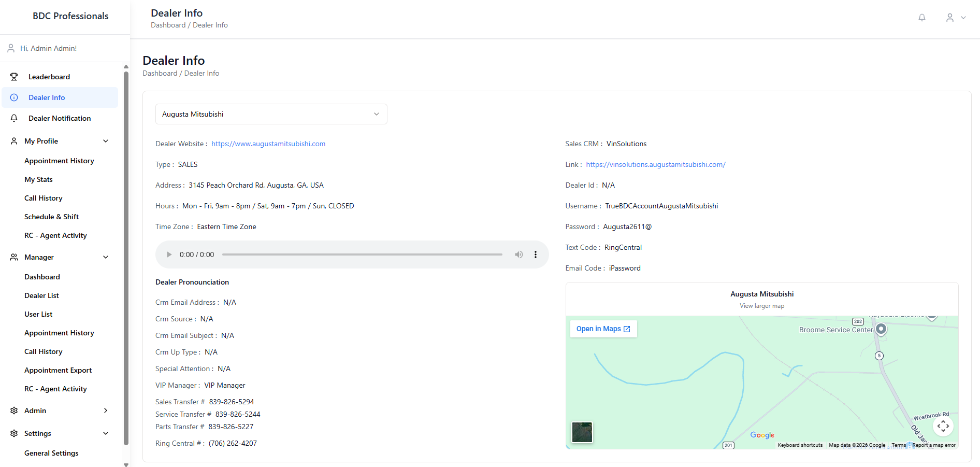This screenshot has width=980, height=467.
Task: Click the Google logo on the map
Action: [762, 435]
